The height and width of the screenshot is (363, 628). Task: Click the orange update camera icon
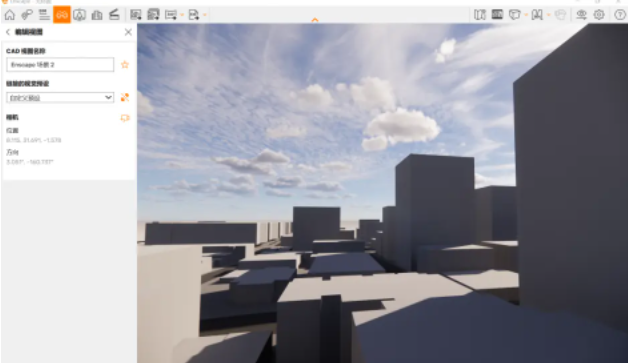125,118
